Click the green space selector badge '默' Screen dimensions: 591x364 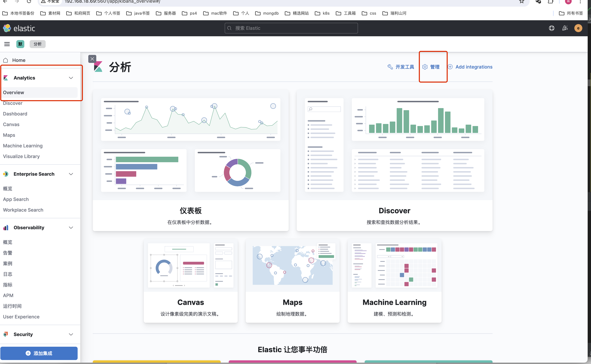[20, 44]
